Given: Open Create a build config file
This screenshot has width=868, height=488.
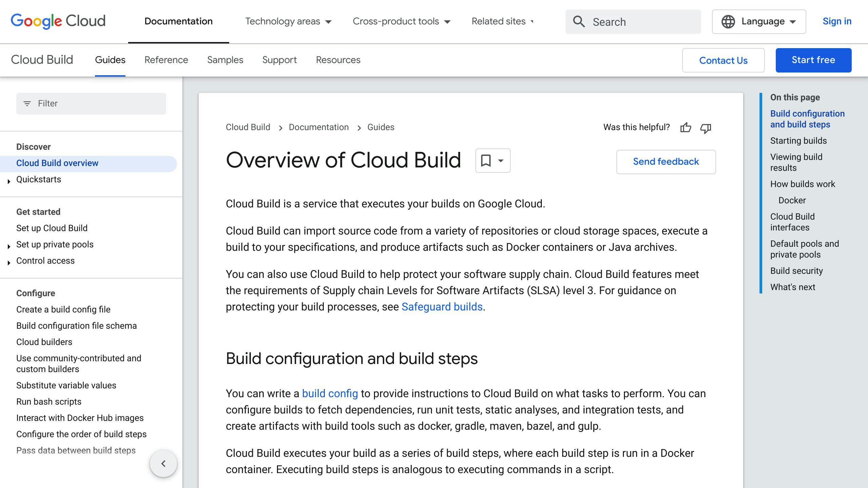Looking at the screenshot, I should click(63, 309).
